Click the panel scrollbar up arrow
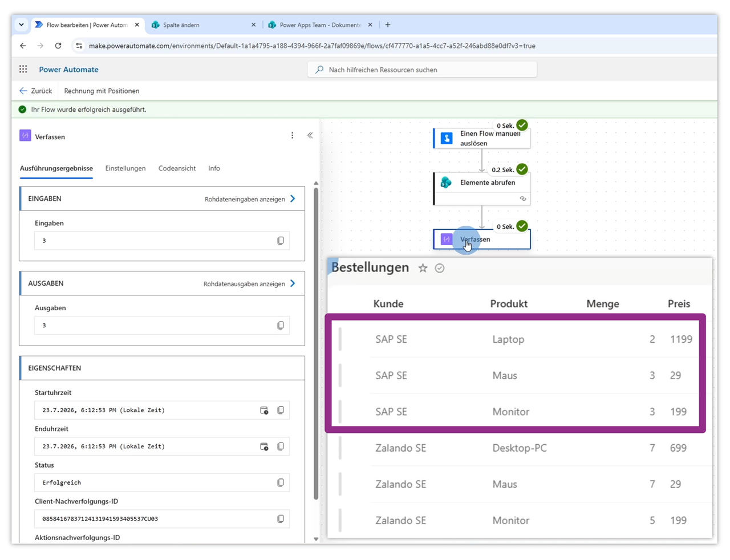730x560 pixels. pos(316,184)
